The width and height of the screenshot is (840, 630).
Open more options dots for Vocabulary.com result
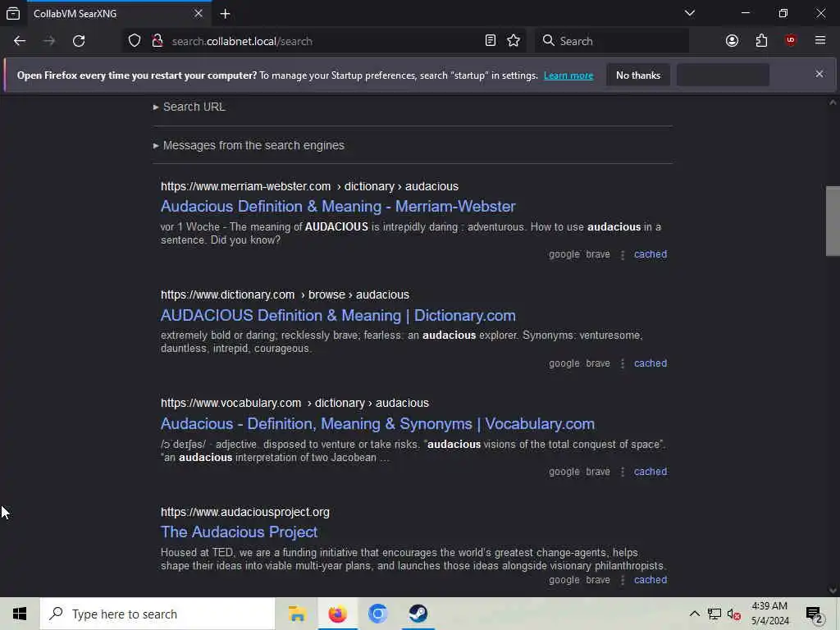(622, 472)
